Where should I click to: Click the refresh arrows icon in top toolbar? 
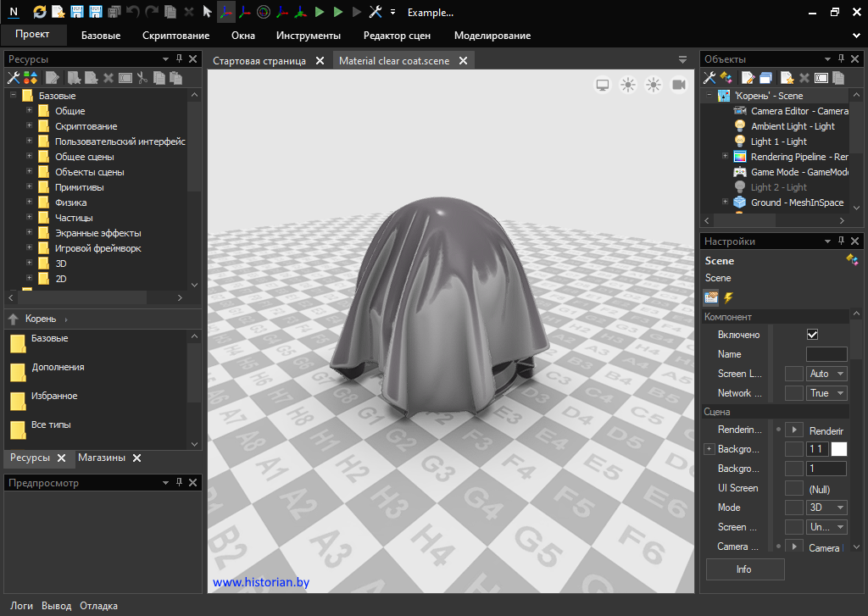40,13
